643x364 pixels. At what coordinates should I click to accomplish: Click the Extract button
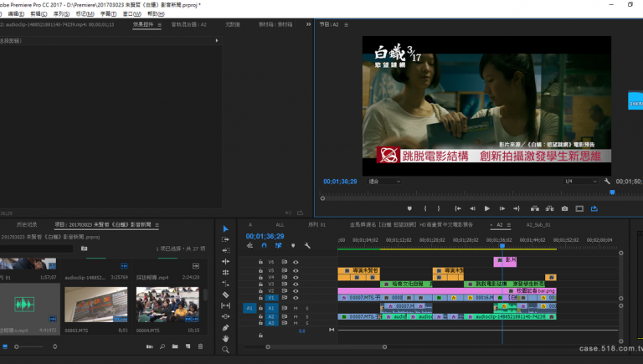point(549,208)
